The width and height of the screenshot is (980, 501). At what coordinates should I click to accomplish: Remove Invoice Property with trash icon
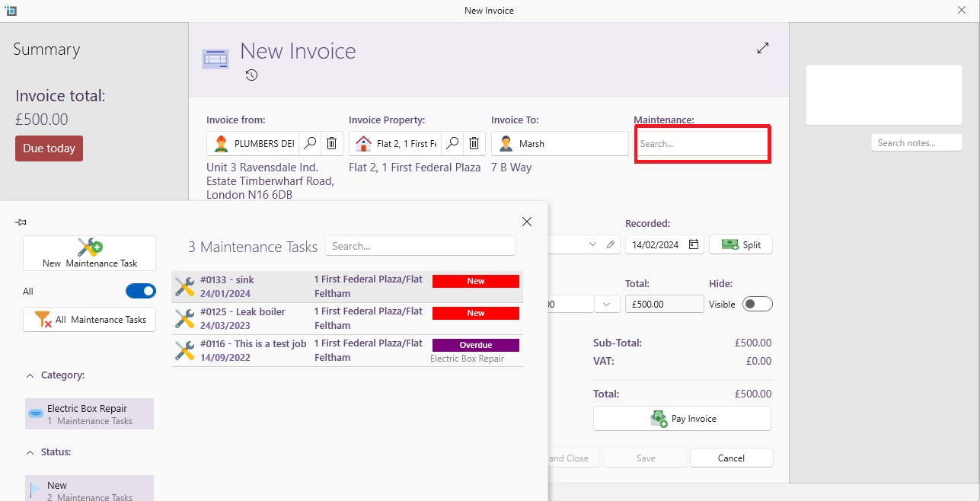point(474,143)
